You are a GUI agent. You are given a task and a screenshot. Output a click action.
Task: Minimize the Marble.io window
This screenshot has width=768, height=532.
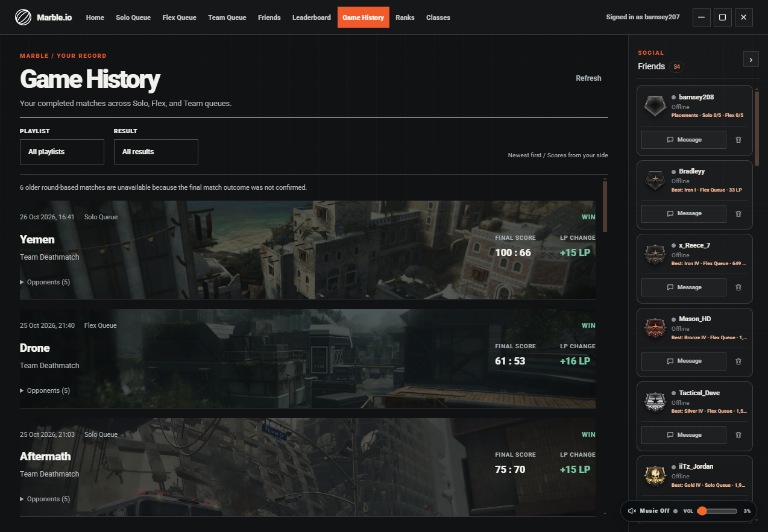click(701, 17)
